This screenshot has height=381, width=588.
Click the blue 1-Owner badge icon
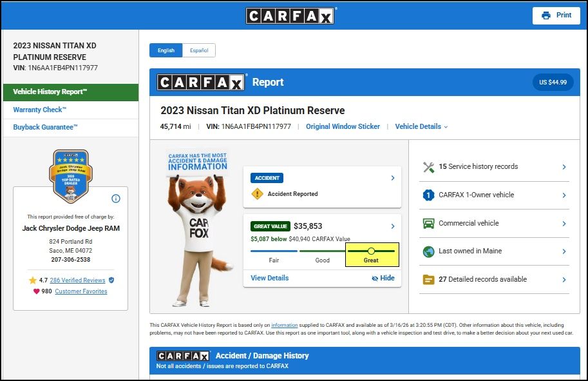(x=428, y=195)
